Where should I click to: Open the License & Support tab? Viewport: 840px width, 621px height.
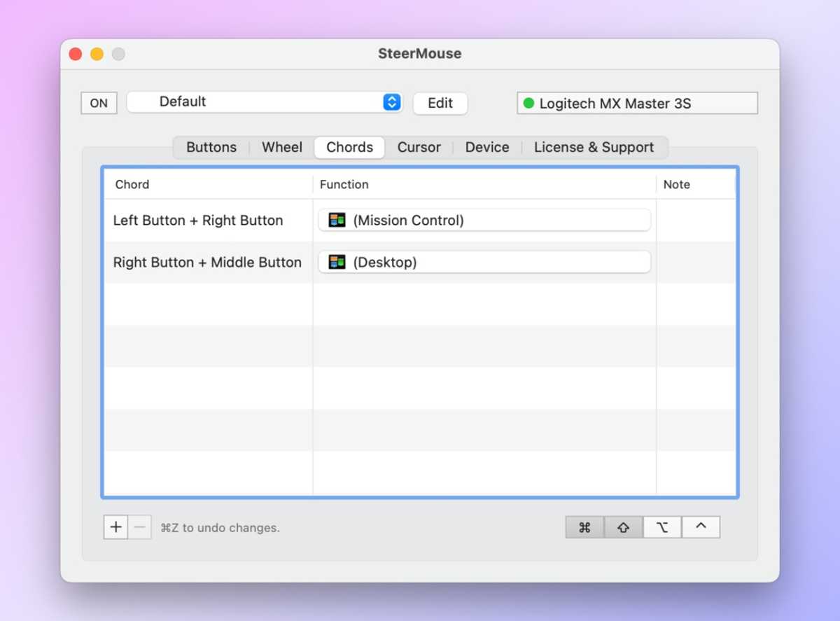[x=594, y=147]
